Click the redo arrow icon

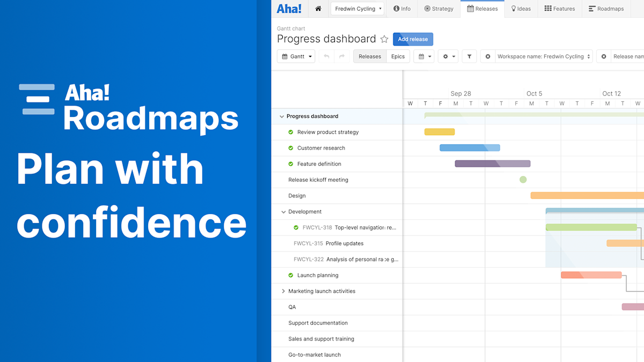341,56
